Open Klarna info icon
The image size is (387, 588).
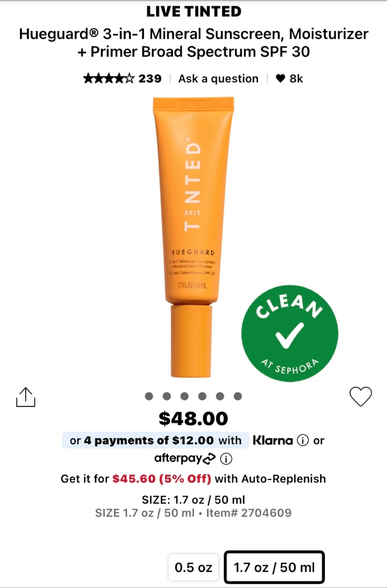(302, 441)
